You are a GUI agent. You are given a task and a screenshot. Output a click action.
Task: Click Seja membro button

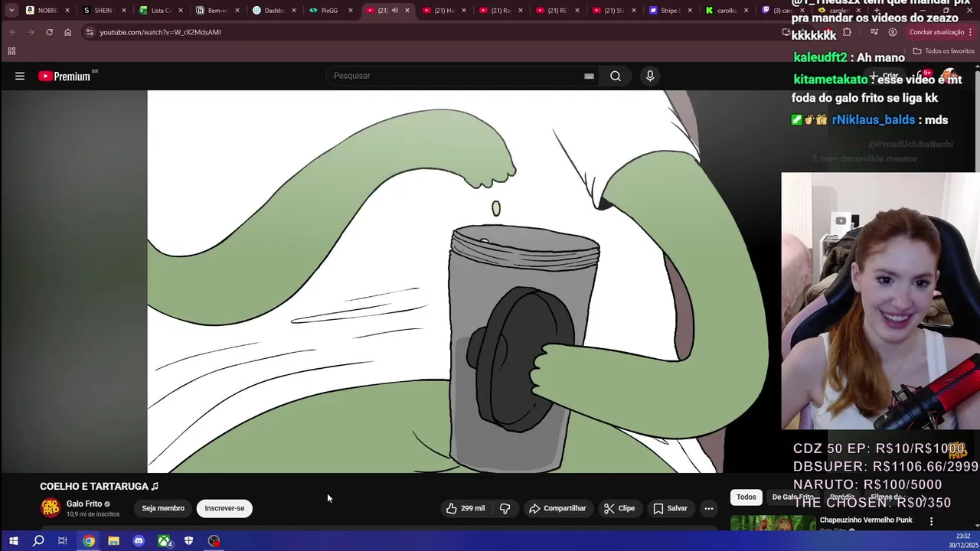(163, 508)
